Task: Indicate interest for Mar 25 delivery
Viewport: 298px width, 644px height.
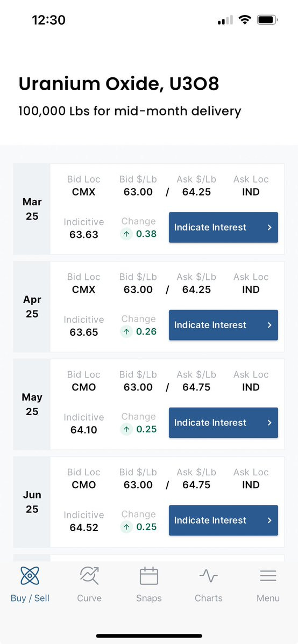Action: click(x=224, y=227)
